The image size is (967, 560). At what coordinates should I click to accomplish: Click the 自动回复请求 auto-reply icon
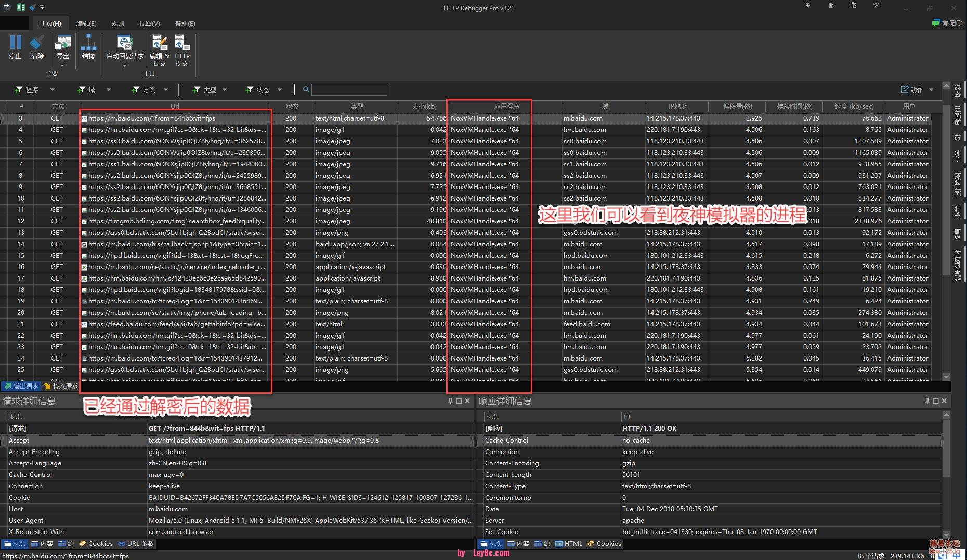tap(125, 42)
